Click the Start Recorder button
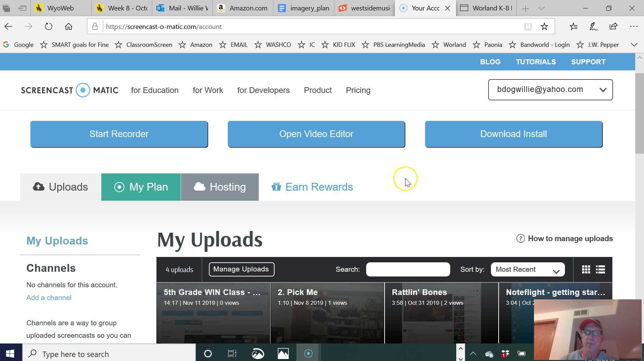This screenshot has width=644, height=361. [x=119, y=134]
